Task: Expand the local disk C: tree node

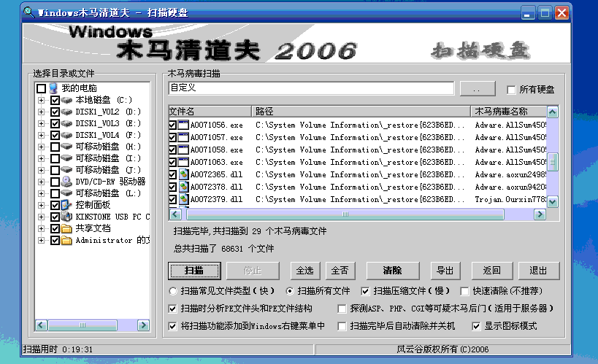Action: click(41, 100)
